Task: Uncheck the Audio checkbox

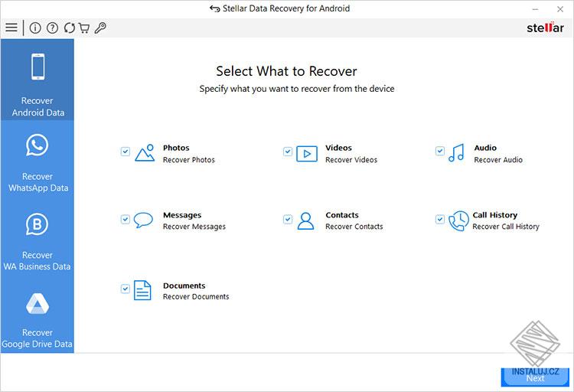Action: [440, 151]
